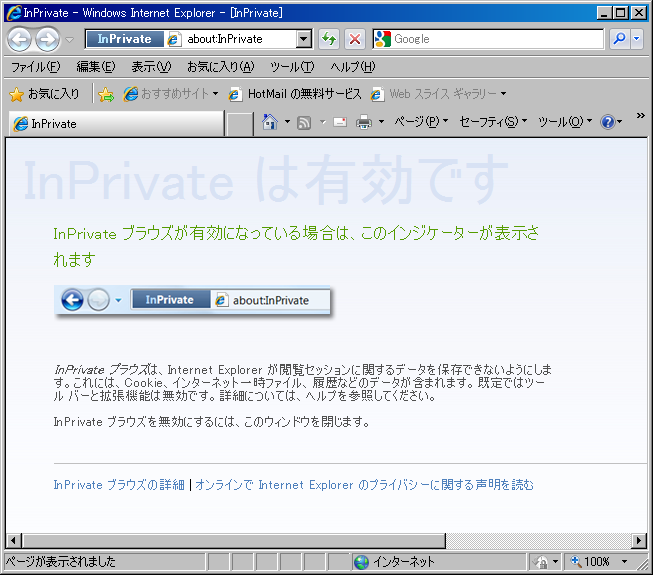This screenshot has width=653, height=575.
Task: Click the red Stop loading icon
Action: tap(355, 39)
